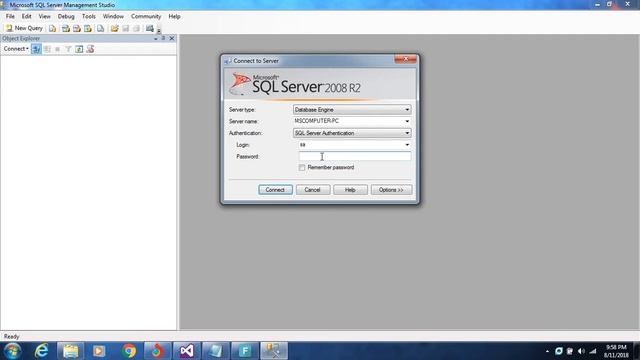This screenshot has width=640, height=360.
Task: Open the Connect dropdown in Object Explorer
Action: tap(16, 49)
